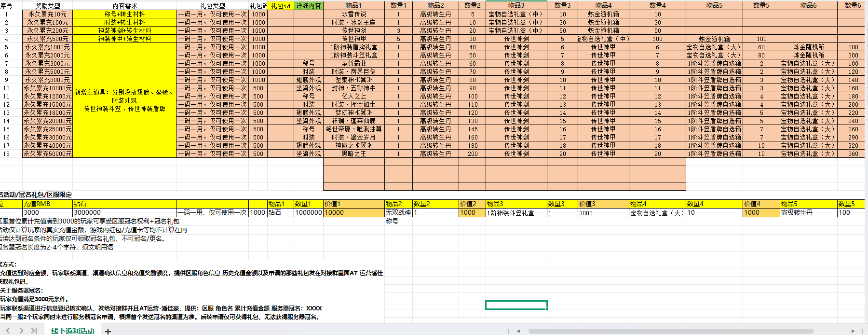Click the 奖励类型 column header cell
868x335 pixels.
(x=47, y=6)
